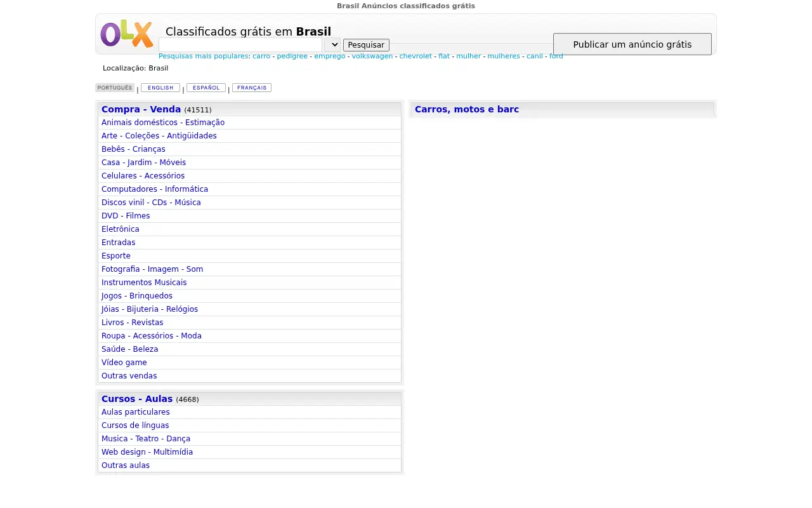The image size is (812, 508).
Task: Open the Compra - Venda category heading
Action: (x=141, y=109)
